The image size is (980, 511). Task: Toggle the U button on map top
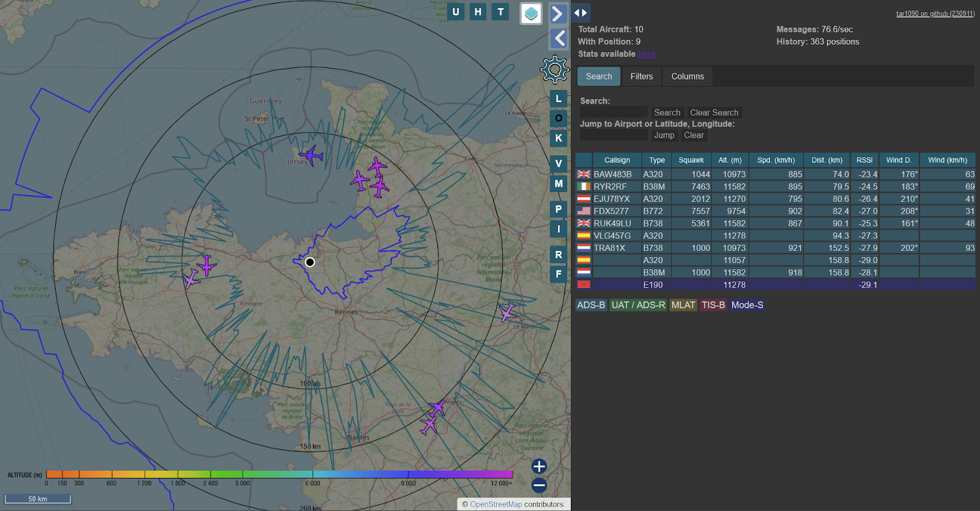point(456,12)
